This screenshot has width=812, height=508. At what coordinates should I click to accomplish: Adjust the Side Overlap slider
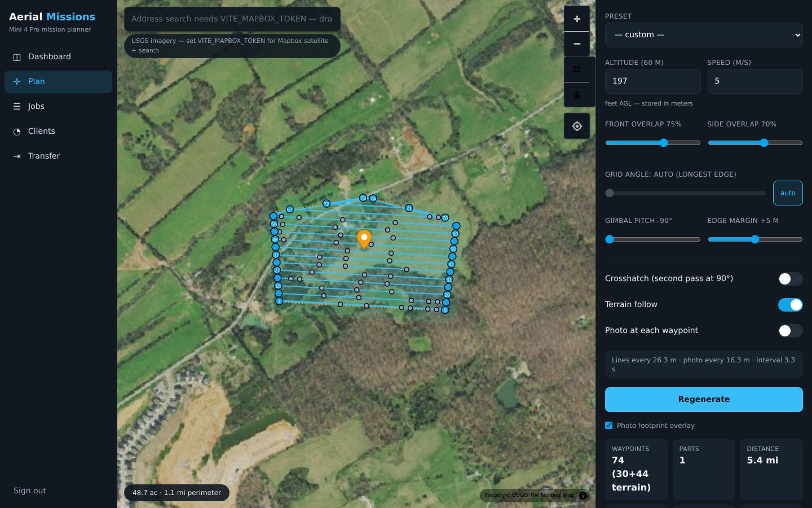(x=755, y=143)
